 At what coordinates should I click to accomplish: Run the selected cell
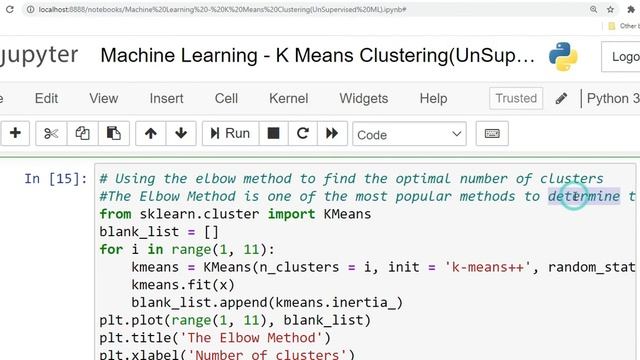230,133
